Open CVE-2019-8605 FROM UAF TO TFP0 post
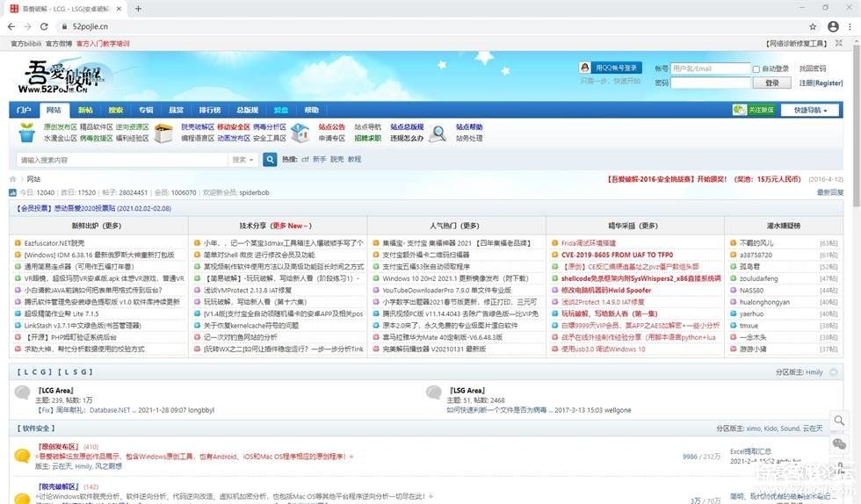This screenshot has width=861, height=504. click(x=617, y=255)
